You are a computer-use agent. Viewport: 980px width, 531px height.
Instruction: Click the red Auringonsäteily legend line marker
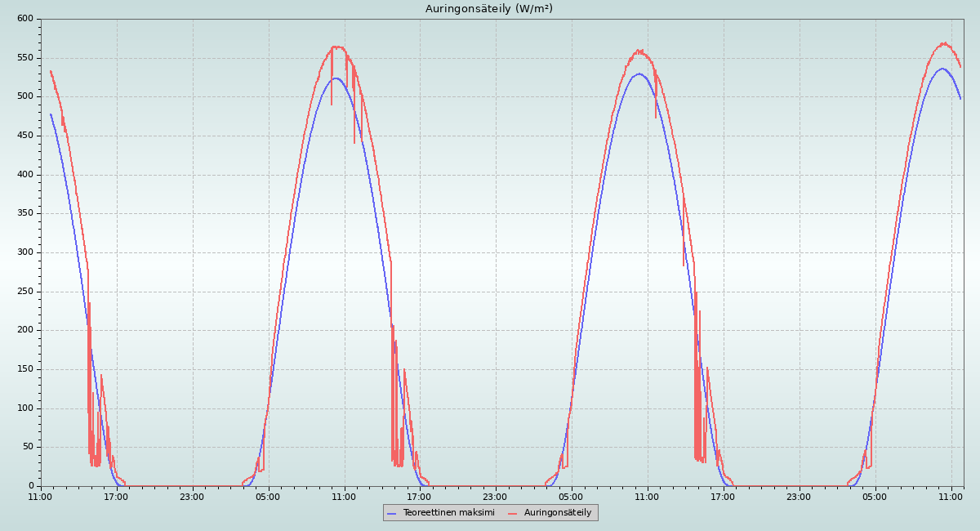pos(514,512)
